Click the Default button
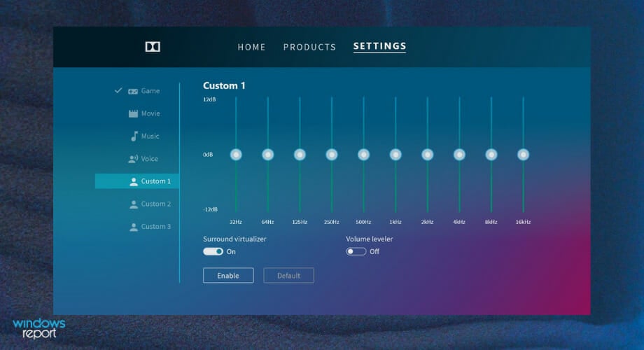The image size is (644, 350). pyautogui.click(x=288, y=276)
